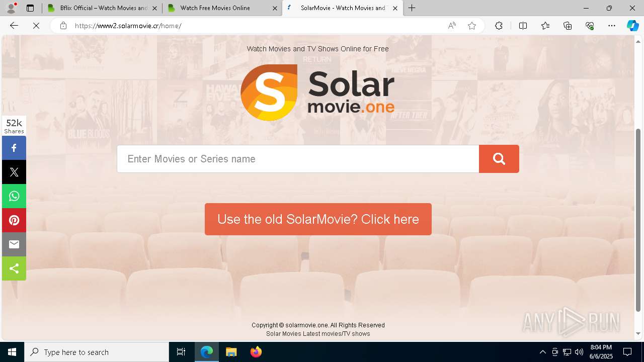The image size is (644, 362).
Task: Click the copyright solarmovie.one text
Action: pos(318,325)
